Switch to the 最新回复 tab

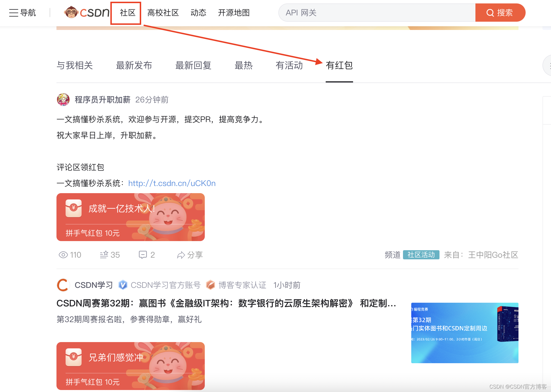(193, 65)
